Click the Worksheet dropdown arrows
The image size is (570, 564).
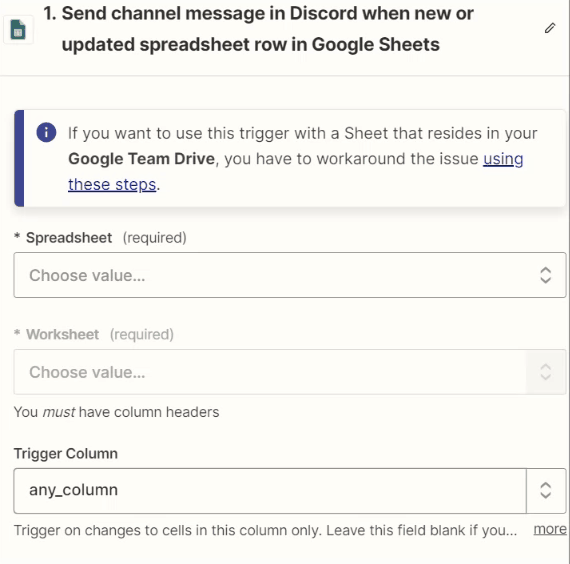click(x=545, y=372)
